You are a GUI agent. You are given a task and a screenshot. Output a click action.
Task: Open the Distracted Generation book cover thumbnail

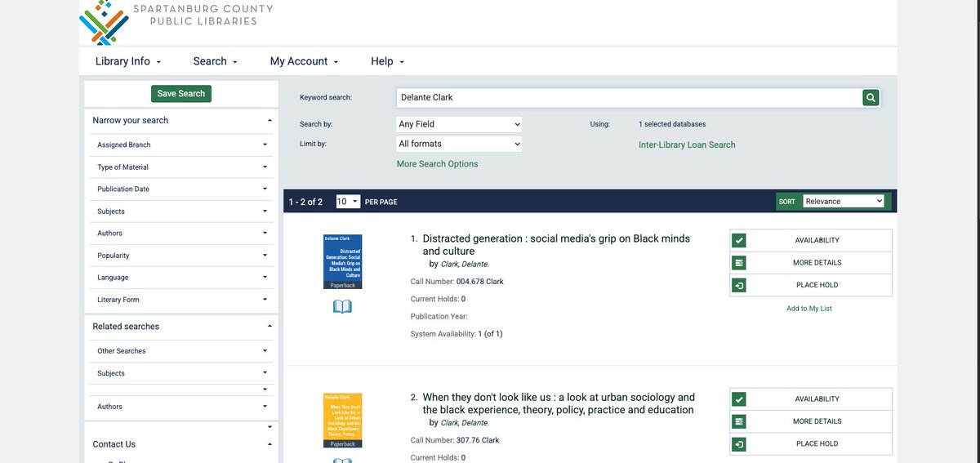[343, 262]
